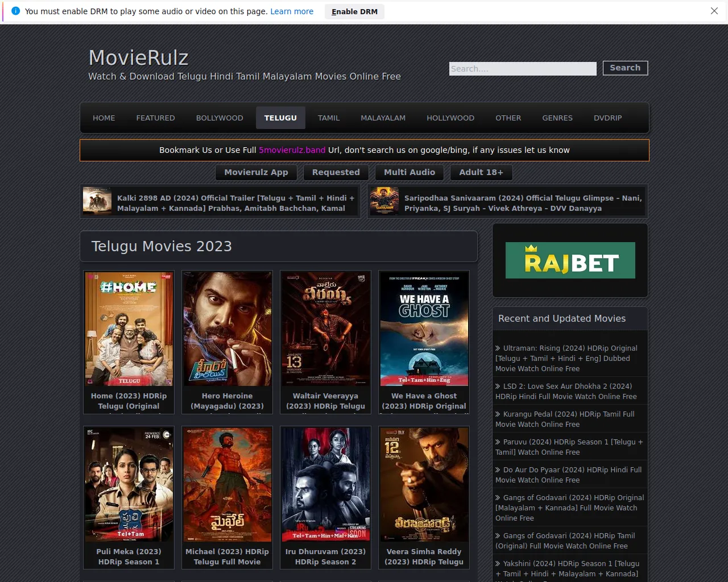The image size is (728, 582).
Task: Open the DVDRip menu item
Action: 608,118
